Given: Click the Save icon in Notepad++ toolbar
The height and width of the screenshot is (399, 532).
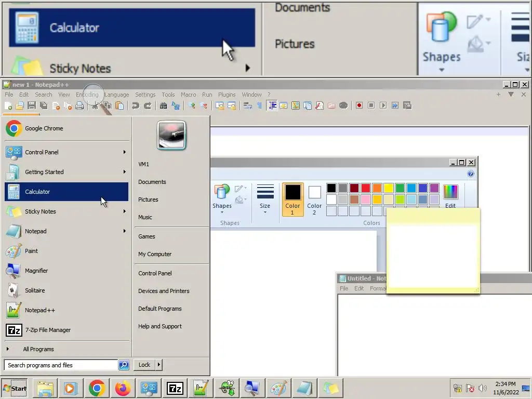Looking at the screenshot, I should [x=32, y=106].
